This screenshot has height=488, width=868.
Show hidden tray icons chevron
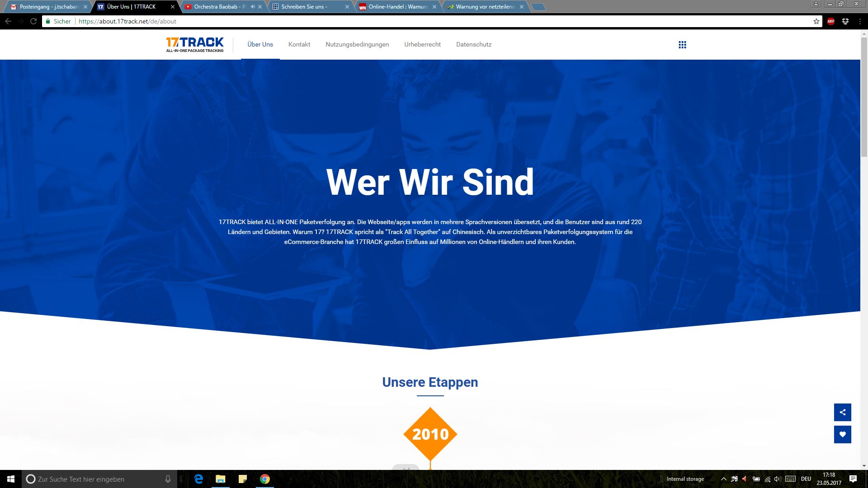pyautogui.click(x=723, y=479)
